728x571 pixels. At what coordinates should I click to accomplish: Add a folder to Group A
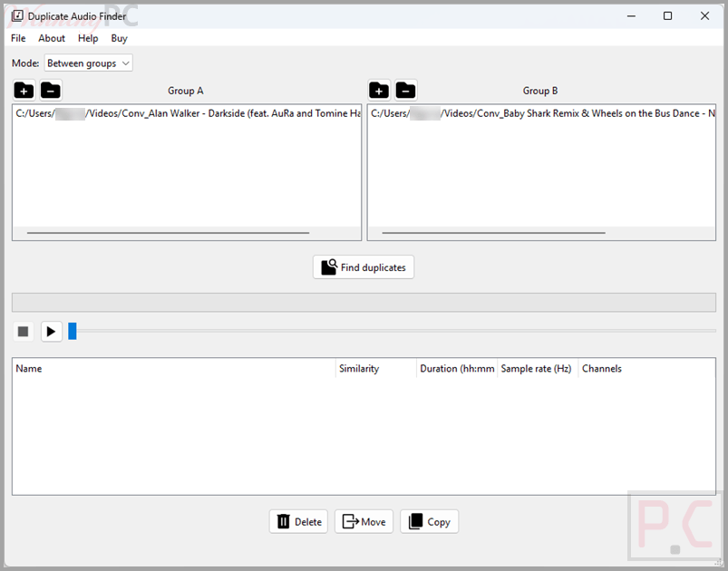24,90
